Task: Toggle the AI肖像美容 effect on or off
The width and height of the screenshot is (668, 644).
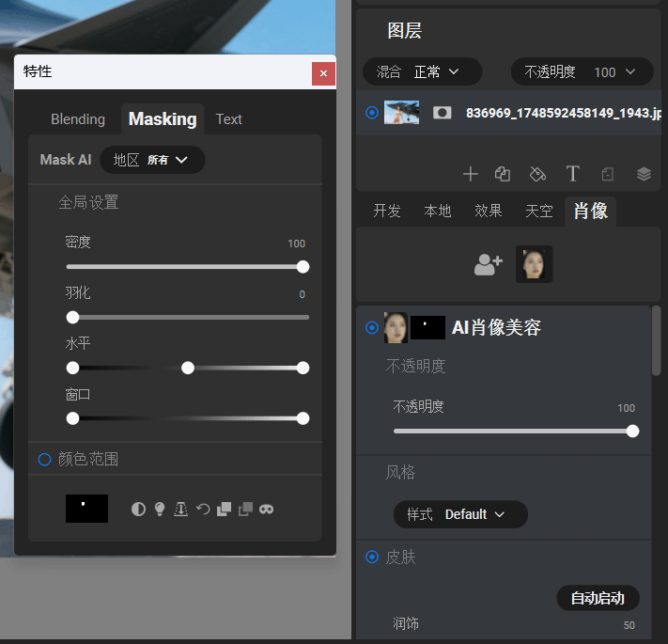Action: coord(372,327)
